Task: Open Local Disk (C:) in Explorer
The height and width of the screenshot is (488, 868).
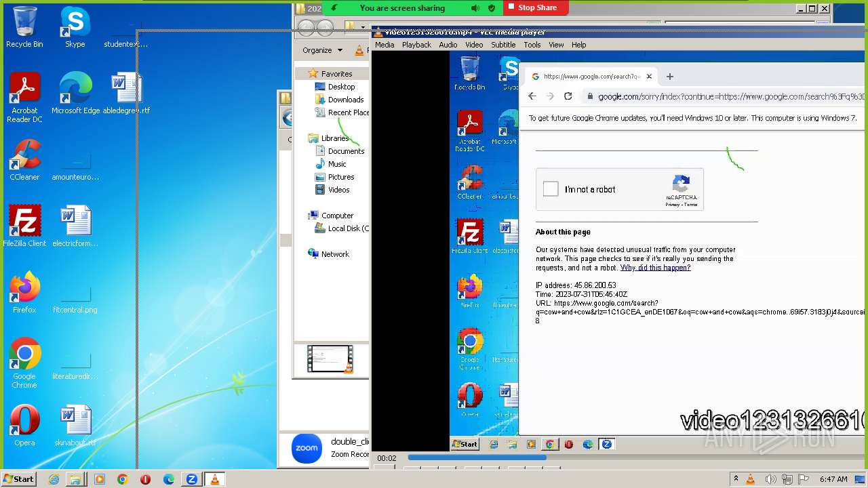Action: pos(342,228)
